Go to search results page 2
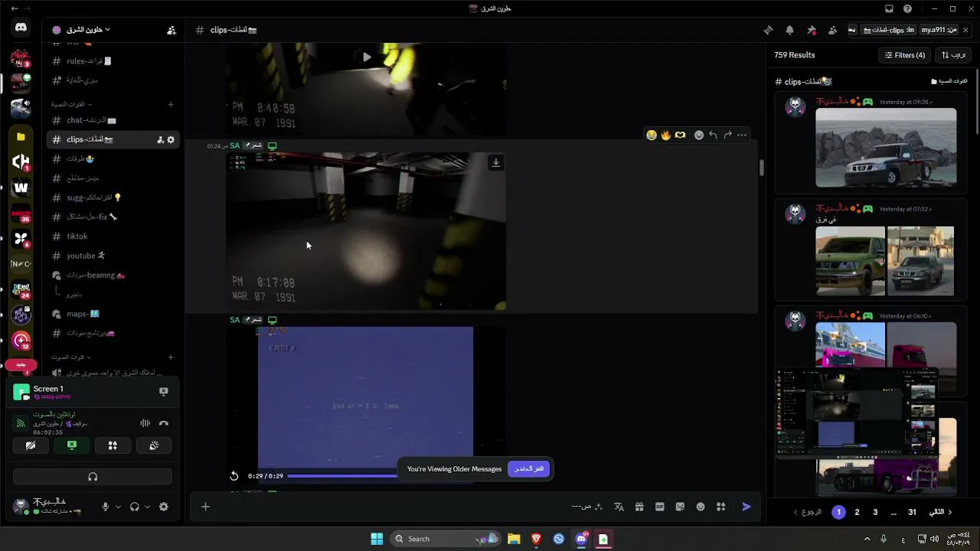 [857, 512]
